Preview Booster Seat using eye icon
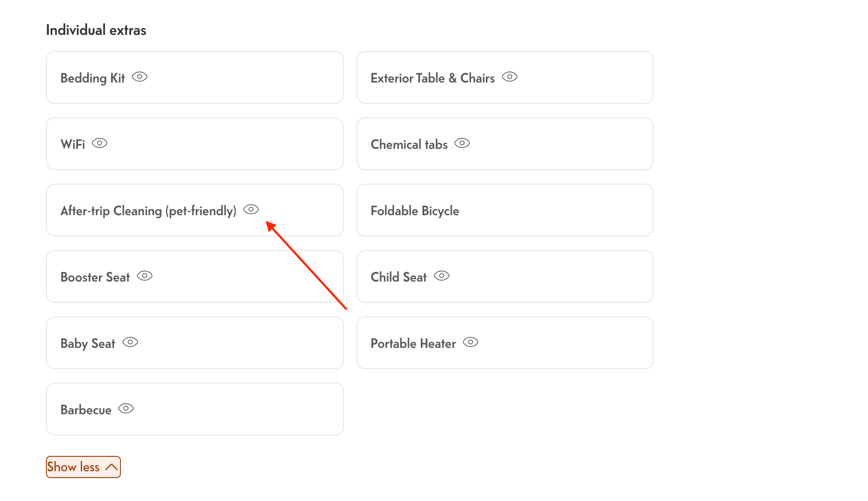Viewport: 868px width, 501px height. (x=145, y=276)
